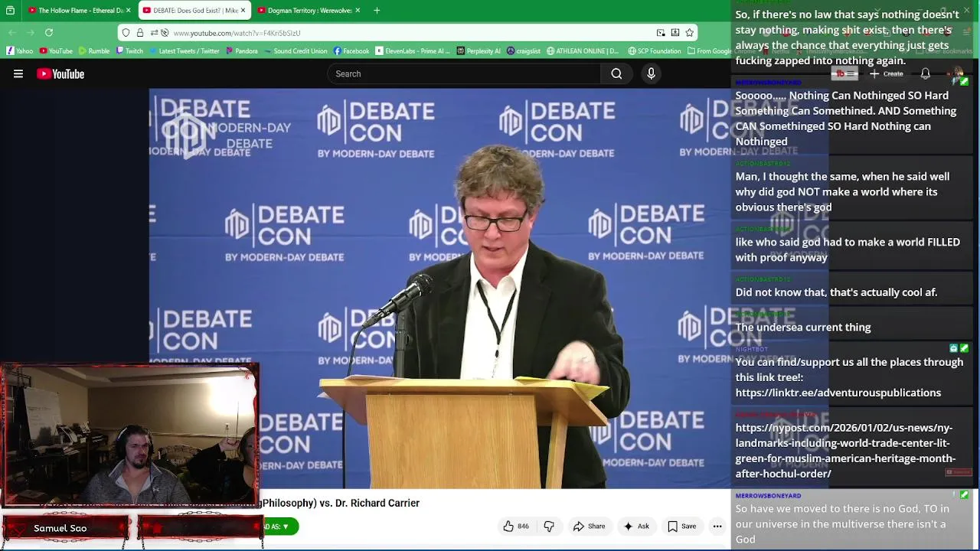Open the Twitch bookmark
Image resolution: width=980 pixels, height=551 pixels.
click(x=129, y=51)
